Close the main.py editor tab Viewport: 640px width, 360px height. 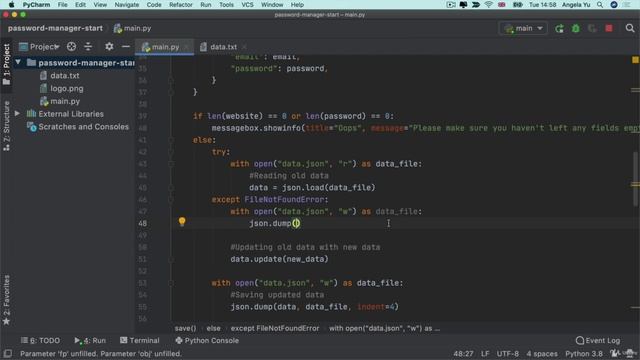(187, 47)
